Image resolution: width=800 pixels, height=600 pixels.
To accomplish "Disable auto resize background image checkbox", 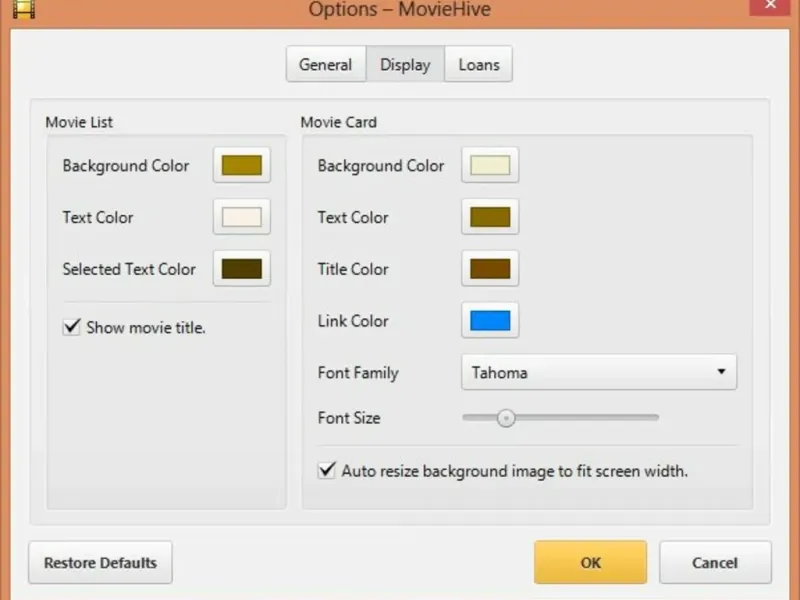I will click(x=327, y=470).
